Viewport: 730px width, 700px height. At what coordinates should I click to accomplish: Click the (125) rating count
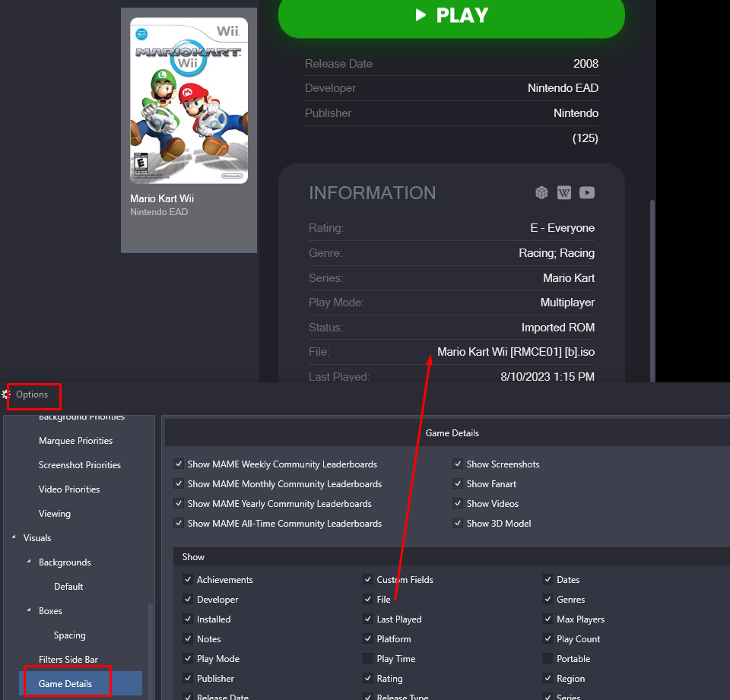click(586, 138)
